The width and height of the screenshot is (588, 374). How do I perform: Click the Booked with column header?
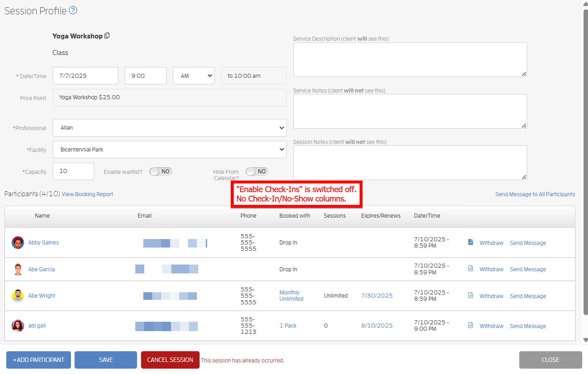click(295, 216)
